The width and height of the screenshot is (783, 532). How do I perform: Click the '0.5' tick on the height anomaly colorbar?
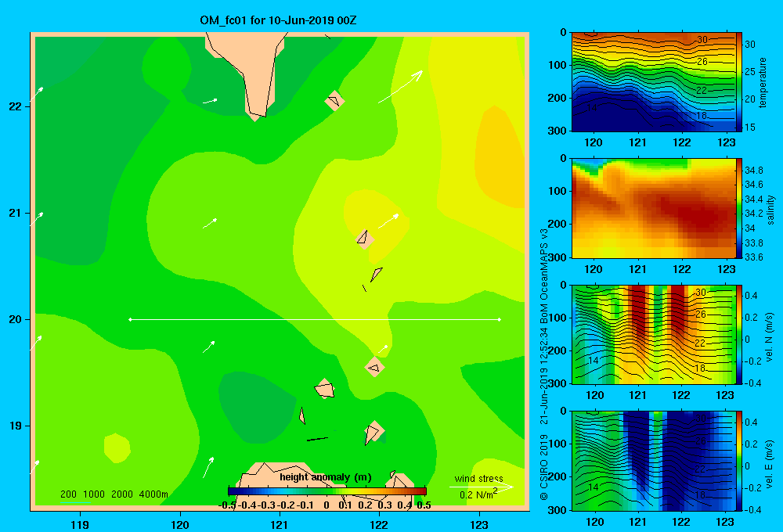pos(424,505)
